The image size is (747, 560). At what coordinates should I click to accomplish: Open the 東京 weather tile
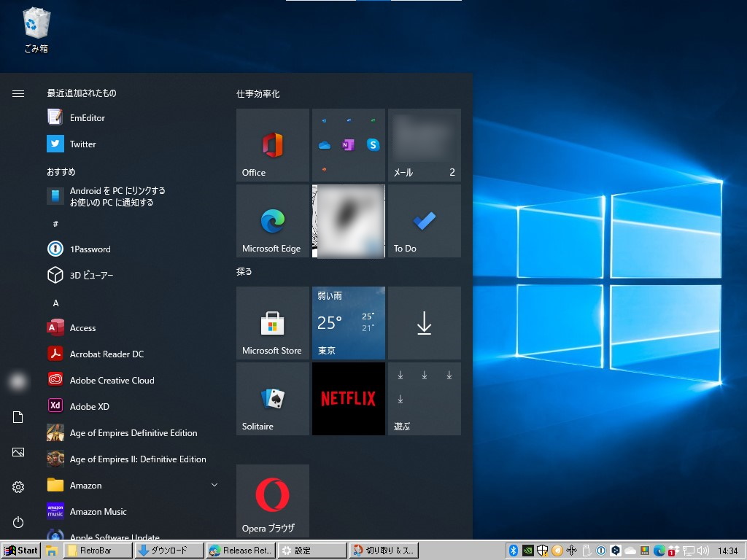click(348, 323)
